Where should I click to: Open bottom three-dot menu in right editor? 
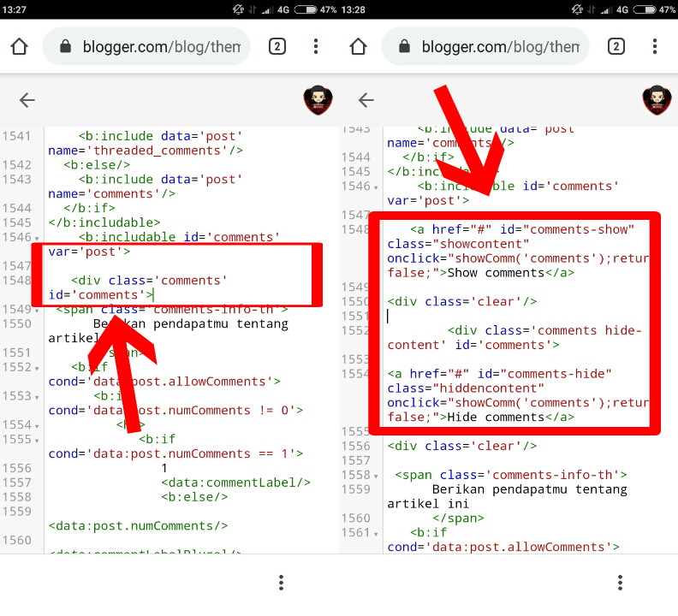(x=620, y=583)
